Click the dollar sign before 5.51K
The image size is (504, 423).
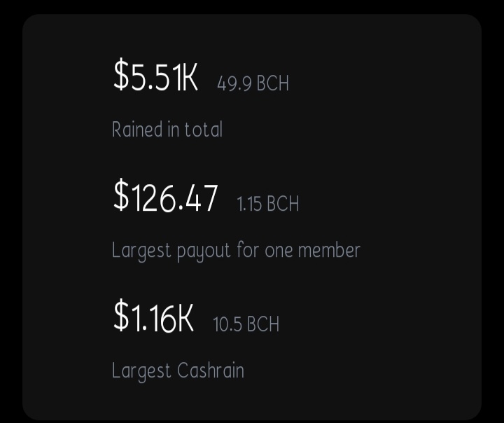pyautogui.click(x=121, y=75)
